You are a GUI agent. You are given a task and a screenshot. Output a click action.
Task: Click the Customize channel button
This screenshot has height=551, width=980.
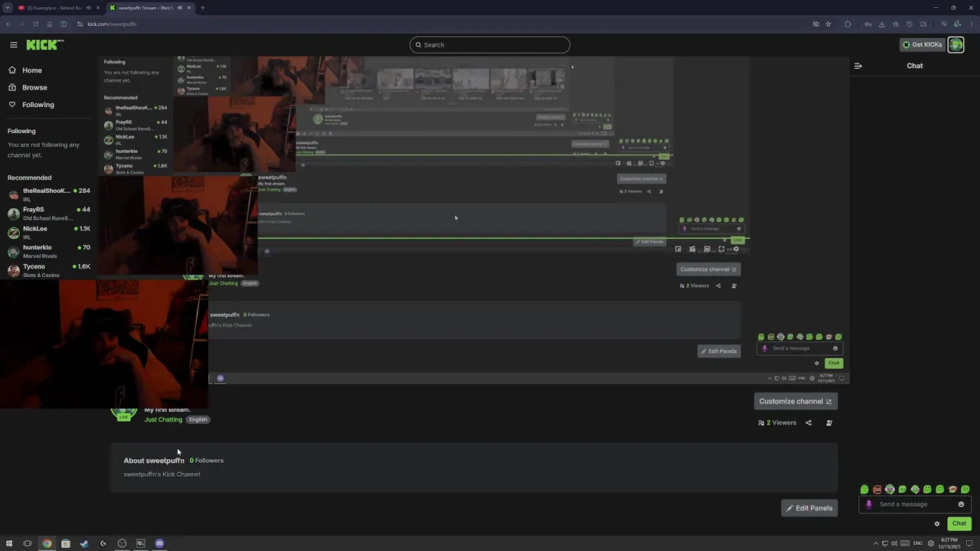click(x=795, y=401)
